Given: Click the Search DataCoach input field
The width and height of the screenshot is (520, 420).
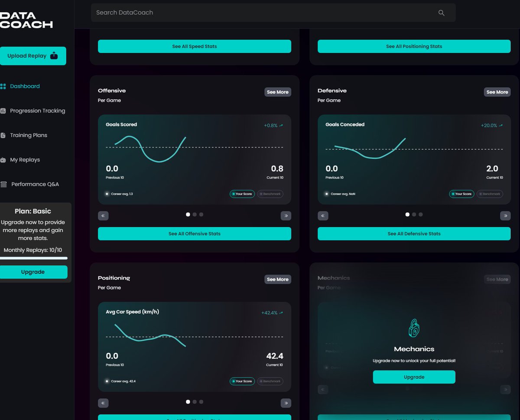Looking at the screenshot, I should 260,13.
